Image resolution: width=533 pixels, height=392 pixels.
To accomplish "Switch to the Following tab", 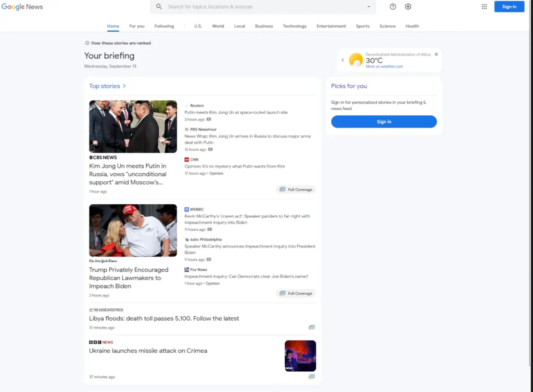I will [x=164, y=26].
